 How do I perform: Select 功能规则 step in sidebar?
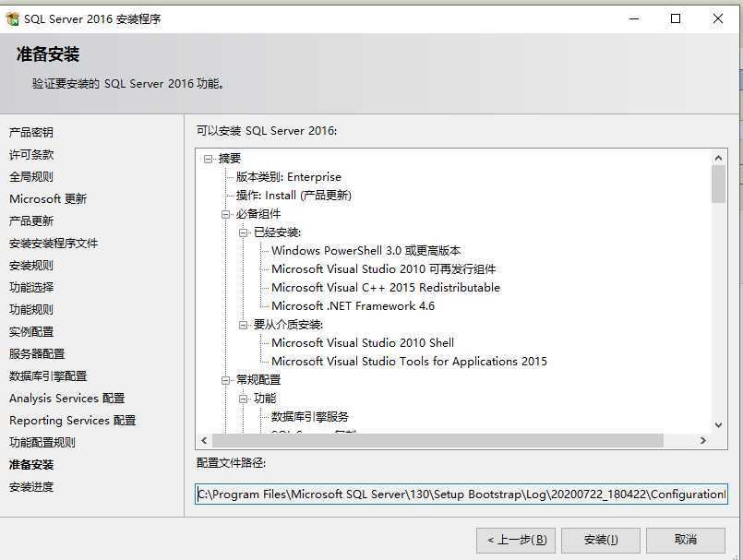click(x=31, y=309)
